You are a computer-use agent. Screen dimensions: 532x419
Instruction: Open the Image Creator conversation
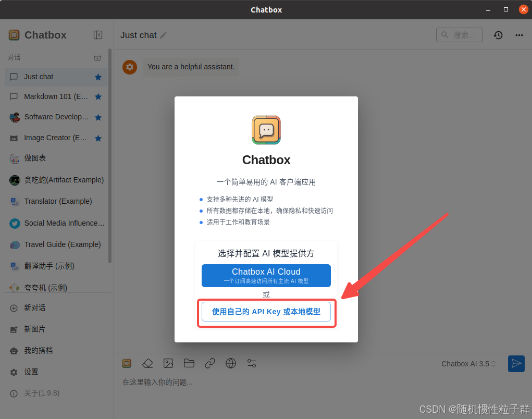coord(56,138)
